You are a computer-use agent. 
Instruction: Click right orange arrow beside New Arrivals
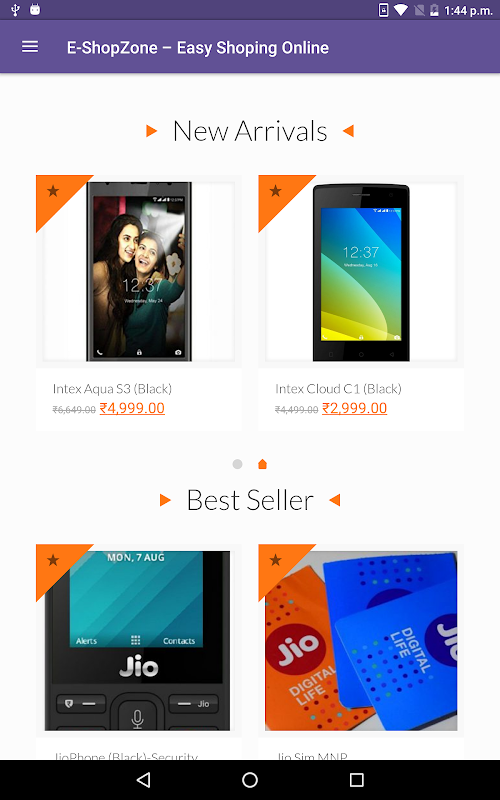point(348,131)
